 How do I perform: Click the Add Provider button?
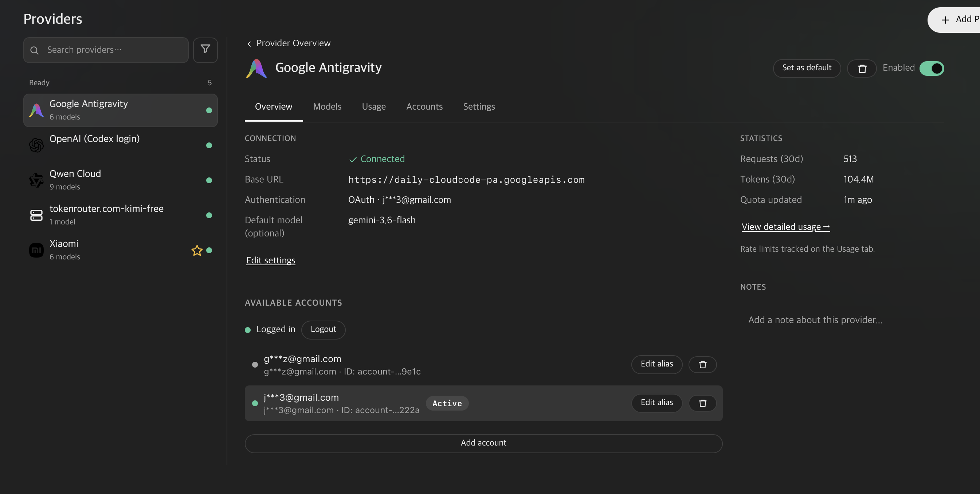pyautogui.click(x=954, y=20)
